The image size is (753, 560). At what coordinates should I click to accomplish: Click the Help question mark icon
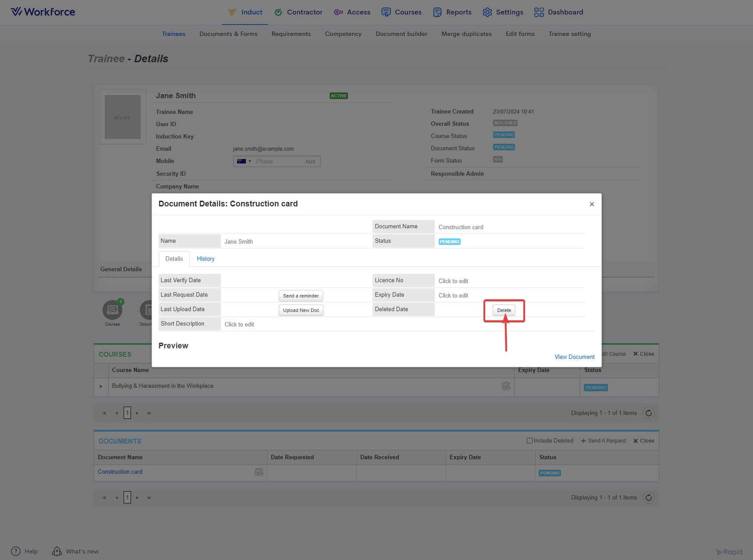pyautogui.click(x=16, y=551)
